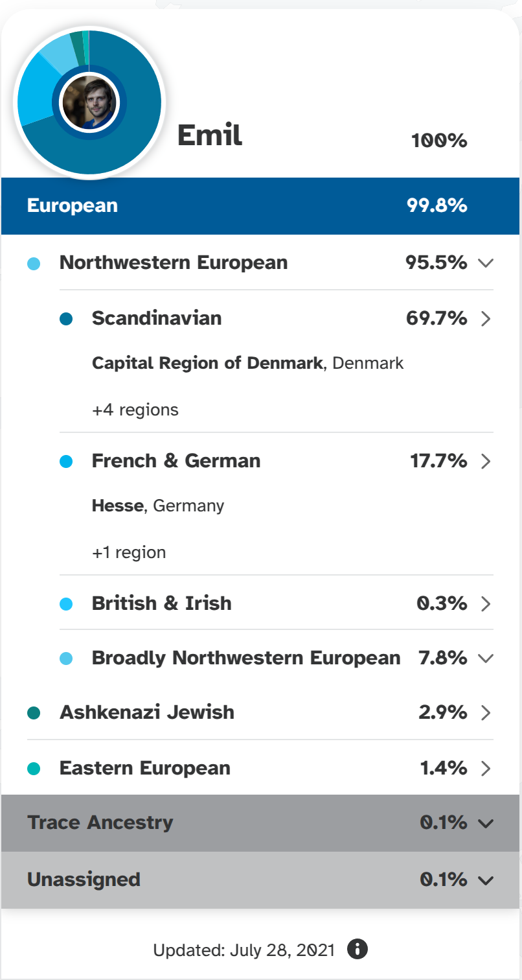Click Hesse, Germany region text
522x980 pixels.
(157, 506)
